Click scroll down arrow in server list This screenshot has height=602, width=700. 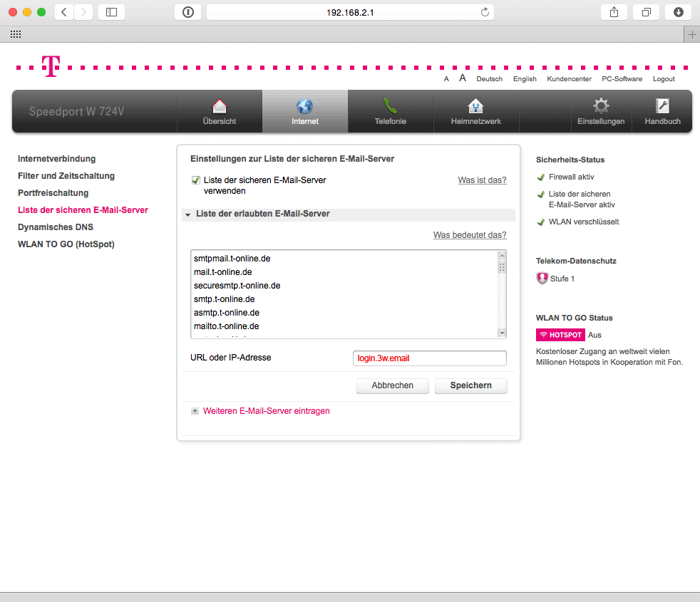click(502, 333)
